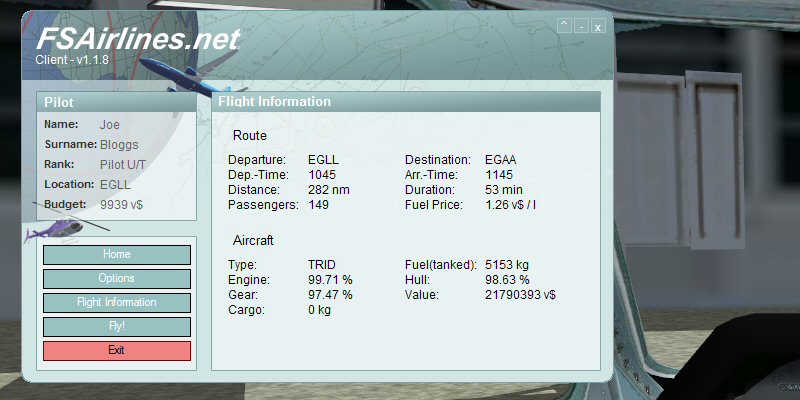Viewport: 800px width, 400px height.
Task: Click the caret (^) window button
Action: (x=564, y=26)
